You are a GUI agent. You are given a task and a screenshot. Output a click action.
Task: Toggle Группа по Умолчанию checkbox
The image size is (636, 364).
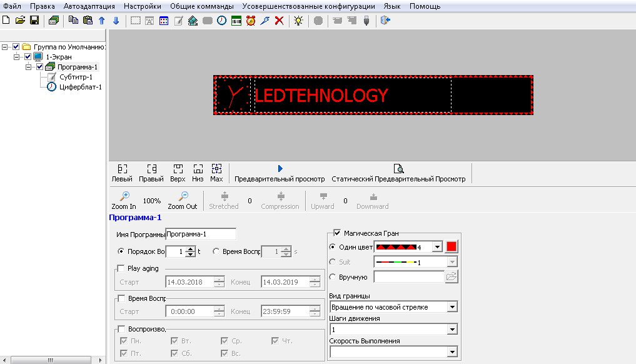tap(16, 47)
